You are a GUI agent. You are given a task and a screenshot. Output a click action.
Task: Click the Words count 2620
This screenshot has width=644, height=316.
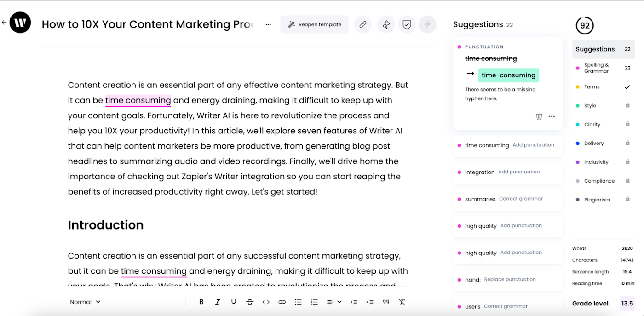coord(603,248)
